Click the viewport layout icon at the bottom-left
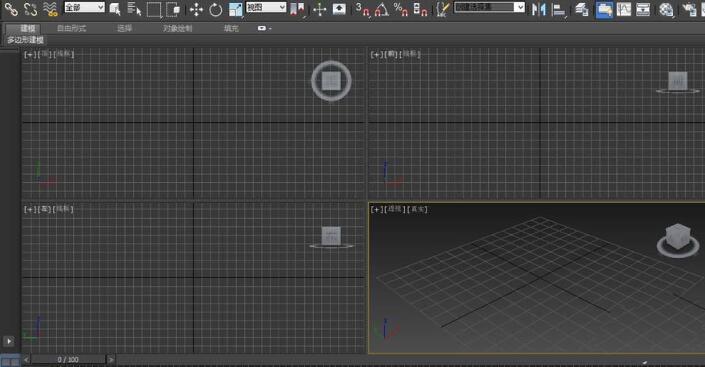Image resolution: width=705 pixels, height=367 pixels. pos(10,361)
